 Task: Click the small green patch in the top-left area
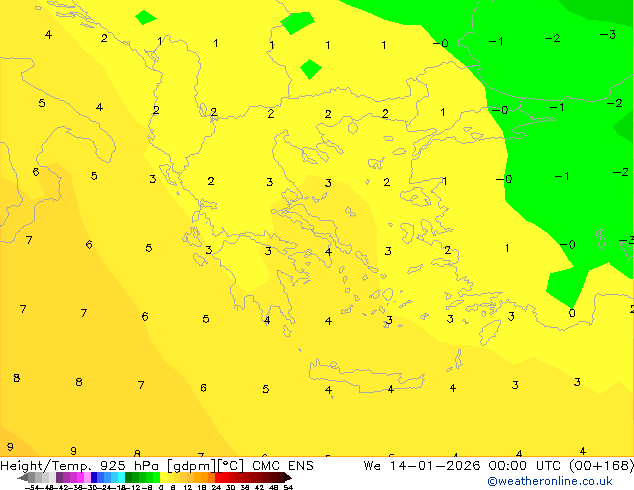click(x=146, y=17)
